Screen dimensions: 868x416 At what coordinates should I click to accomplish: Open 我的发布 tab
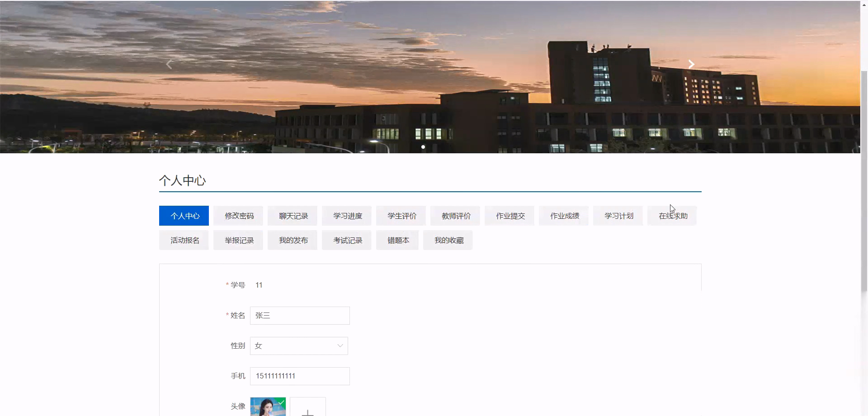point(292,240)
